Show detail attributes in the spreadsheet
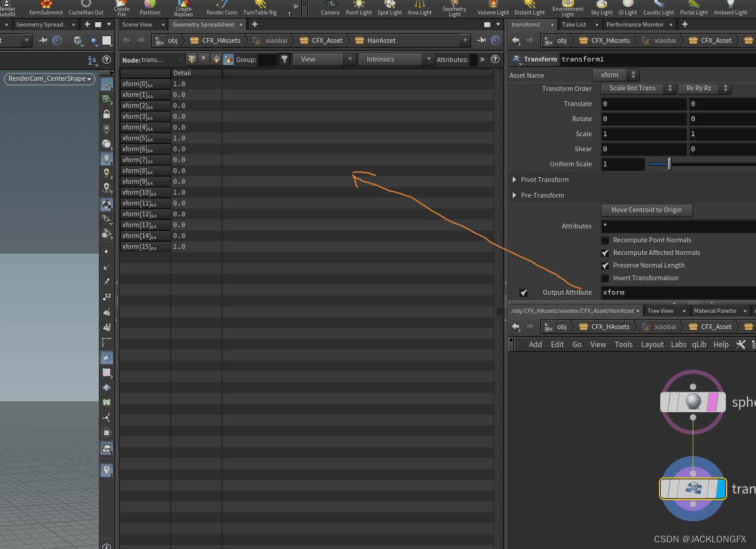Image resolution: width=756 pixels, height=549 pixels. click(228, 59)
